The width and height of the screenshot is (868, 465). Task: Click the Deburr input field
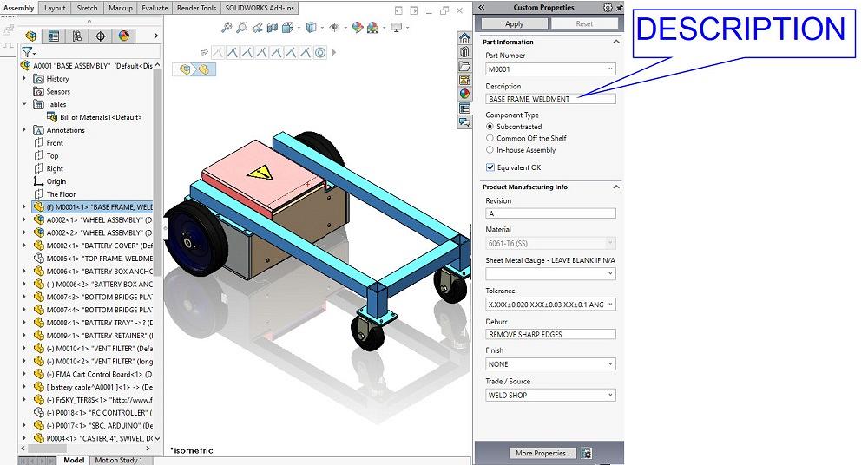click(x=550, y=334)
